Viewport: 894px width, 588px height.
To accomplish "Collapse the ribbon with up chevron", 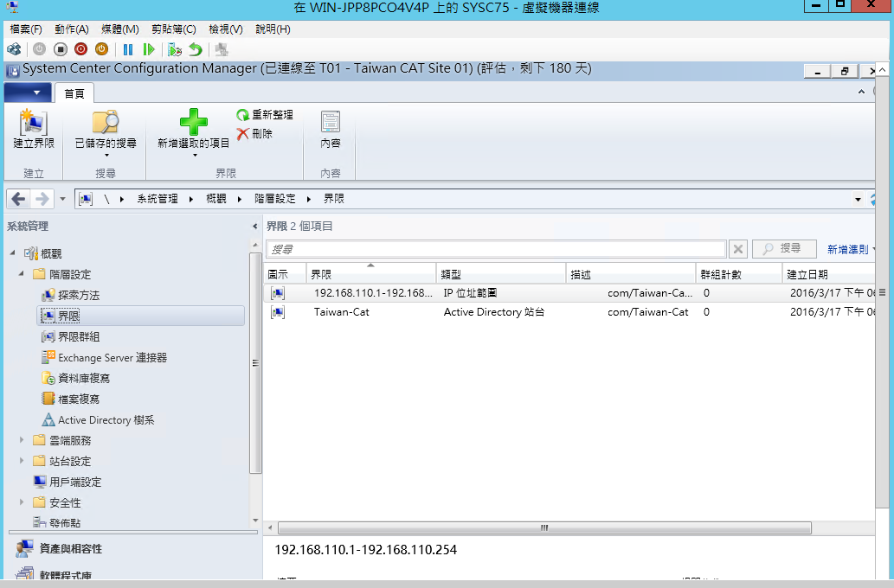I will (861, 92).
